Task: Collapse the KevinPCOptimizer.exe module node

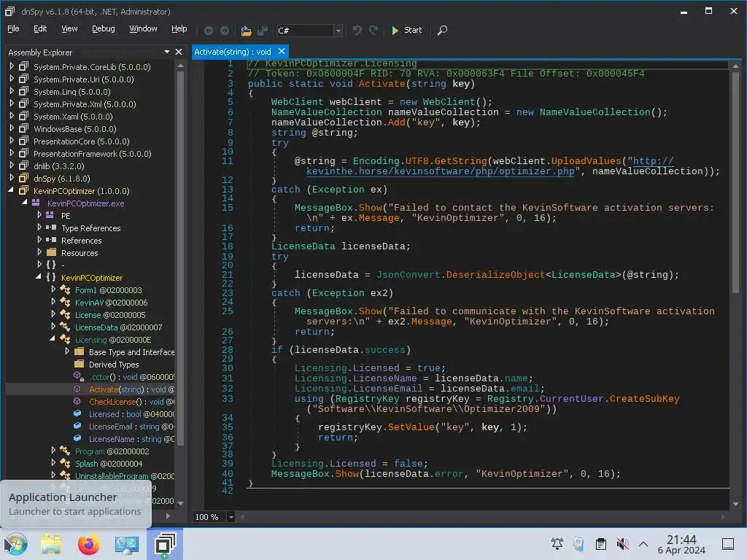Action: pyautogui.click(x=25, y=203)
